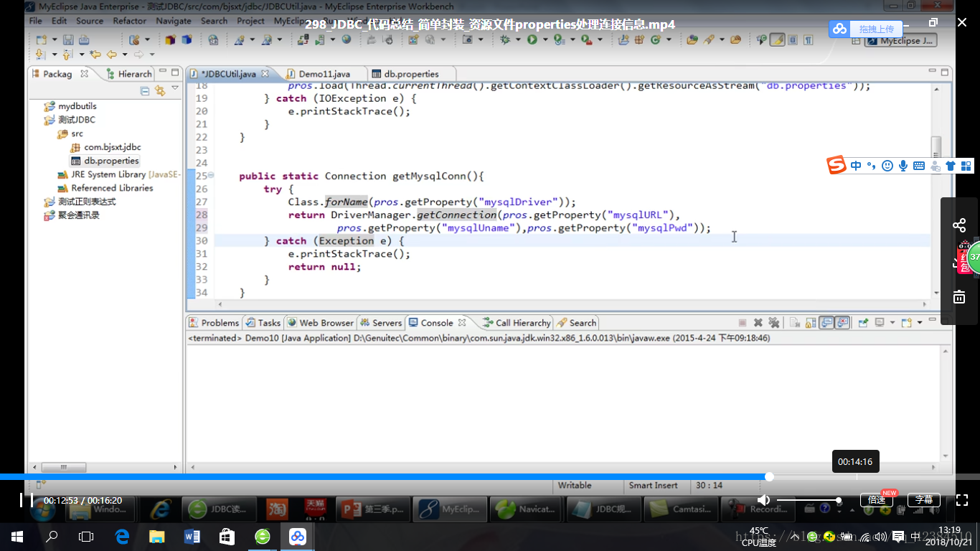Toggle Mark Occurrences highlighter icon
Screen dimensions: 980x551
click(777, 40)
